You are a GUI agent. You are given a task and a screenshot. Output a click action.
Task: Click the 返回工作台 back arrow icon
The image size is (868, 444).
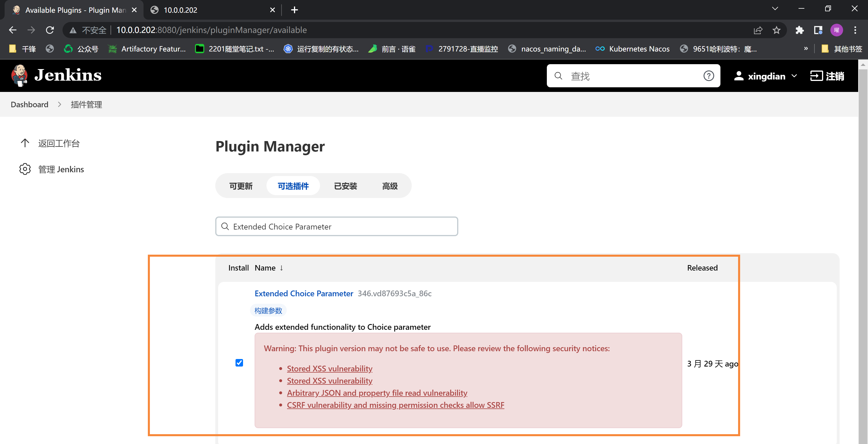pos(25,143)
